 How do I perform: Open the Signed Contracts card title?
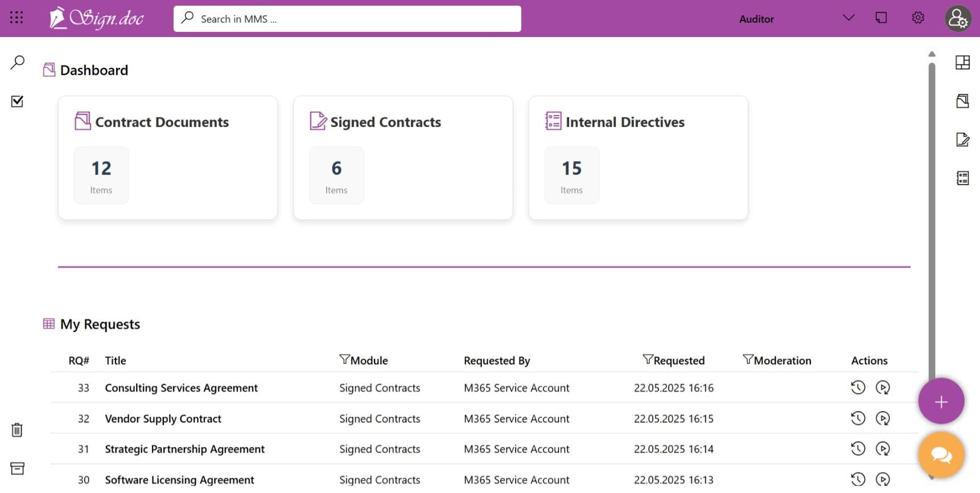click(385, 122)
